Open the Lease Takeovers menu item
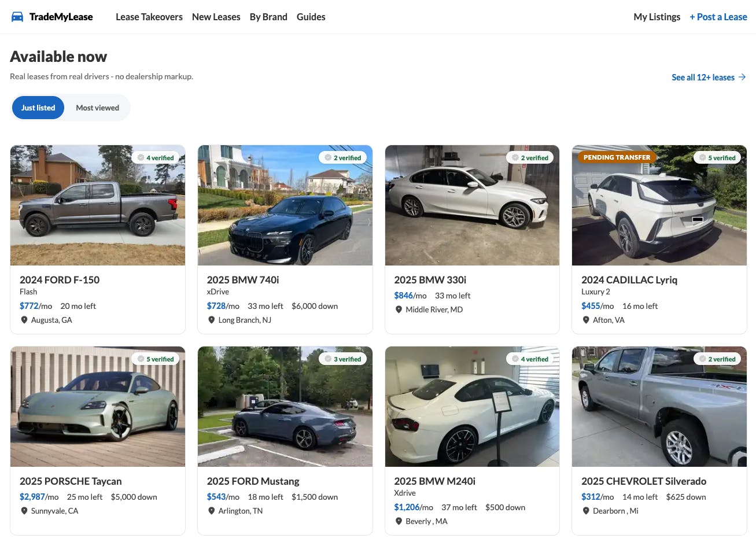 pos(149,17)
